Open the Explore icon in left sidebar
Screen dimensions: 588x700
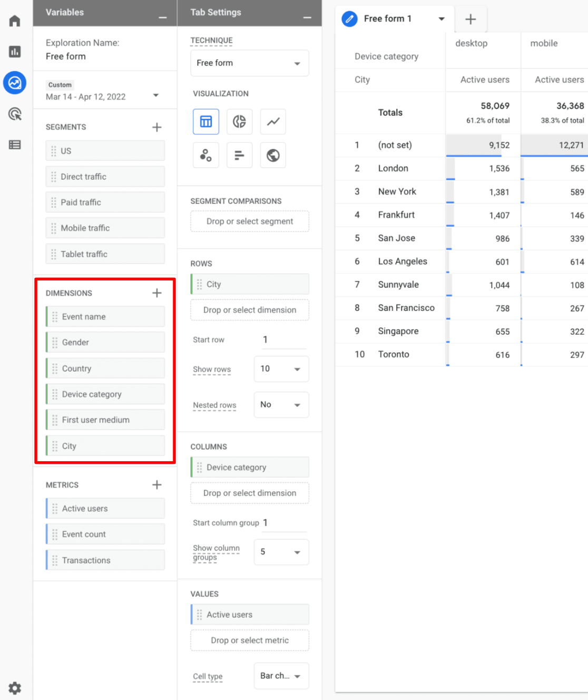(x=14, y=83)
